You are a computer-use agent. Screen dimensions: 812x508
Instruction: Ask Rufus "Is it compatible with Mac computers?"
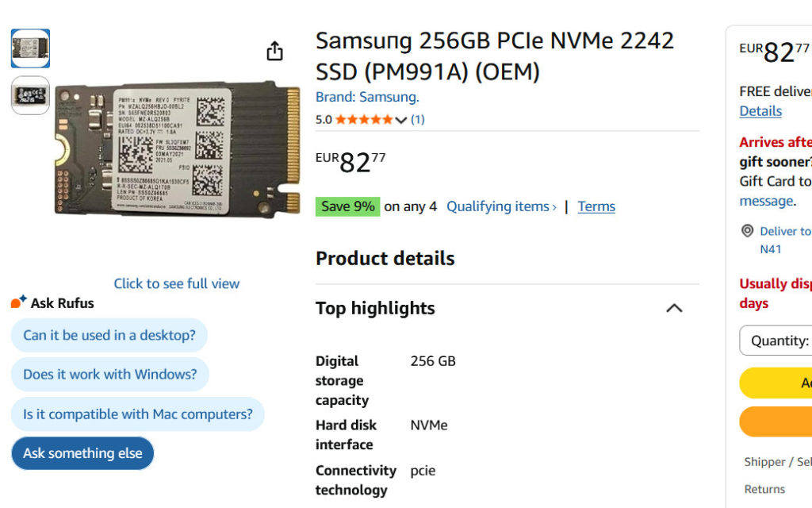pos(138,414)
